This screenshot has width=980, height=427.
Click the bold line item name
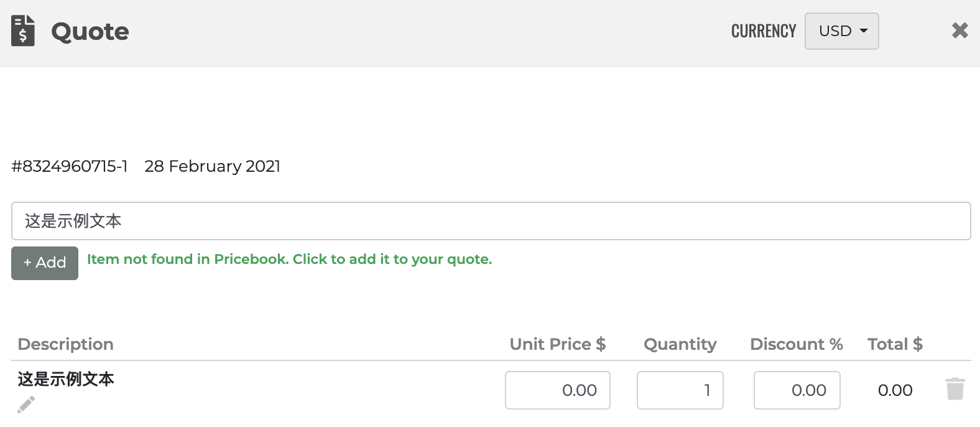(x=66, y=379)
